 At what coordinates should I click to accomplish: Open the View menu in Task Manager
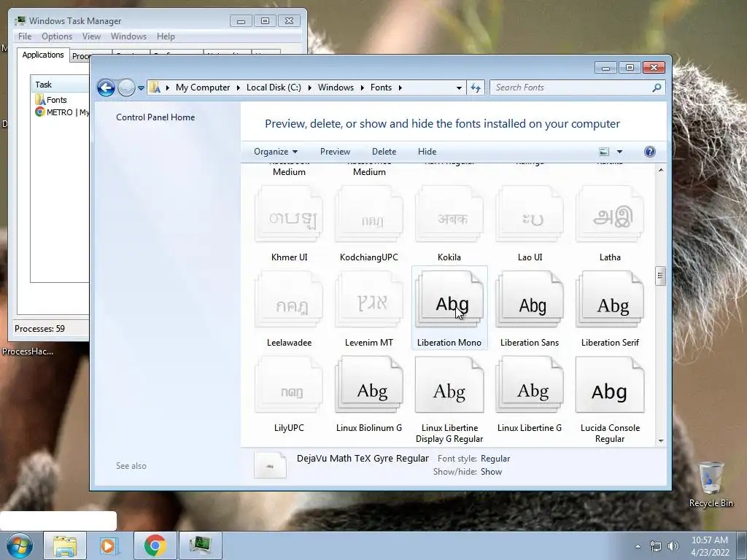[x=91, y=36]
